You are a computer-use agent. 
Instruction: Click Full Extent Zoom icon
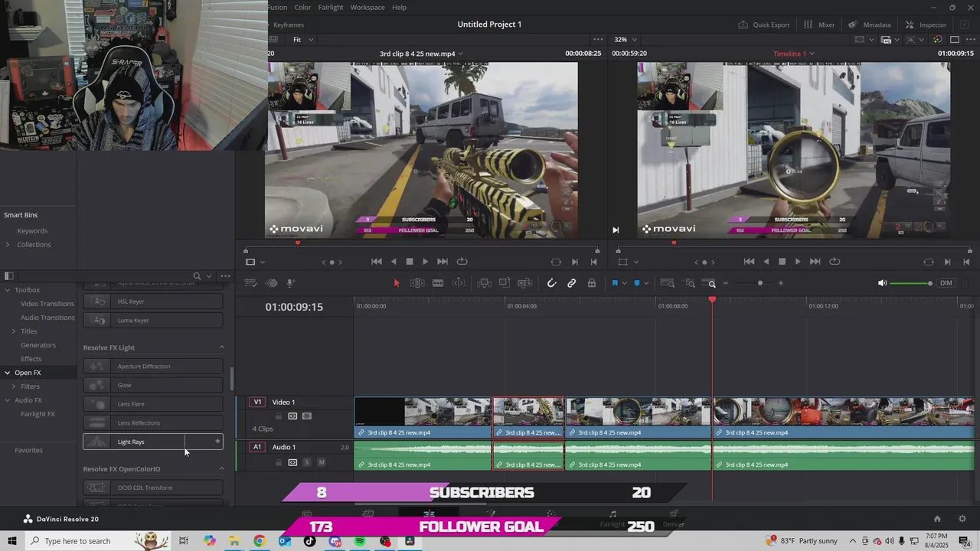pyautogui.click(x=668, y=283)
